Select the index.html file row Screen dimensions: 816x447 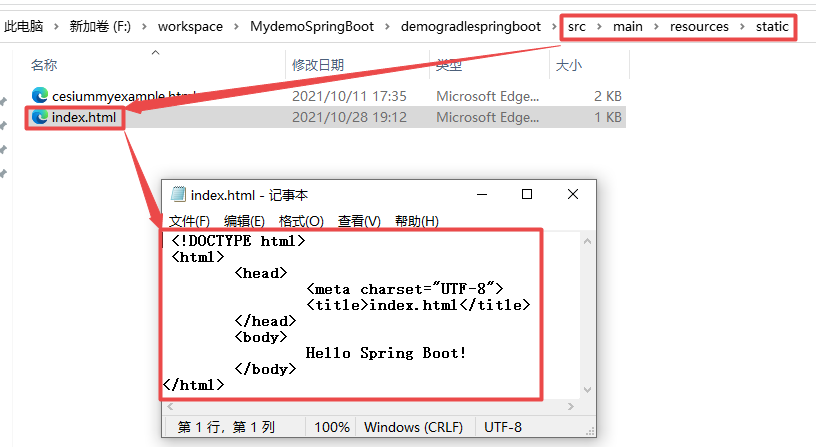click(325, 117)
